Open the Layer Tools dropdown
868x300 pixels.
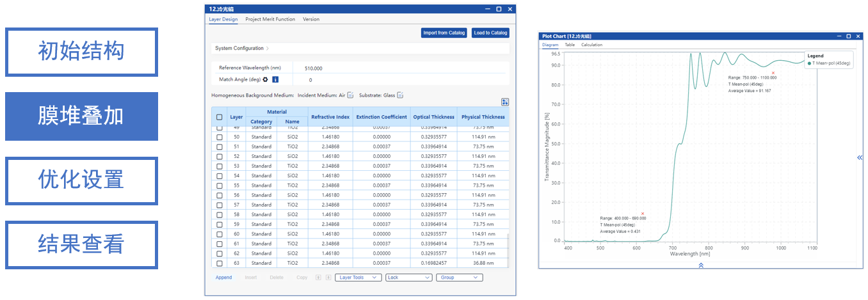click(358, 278)
